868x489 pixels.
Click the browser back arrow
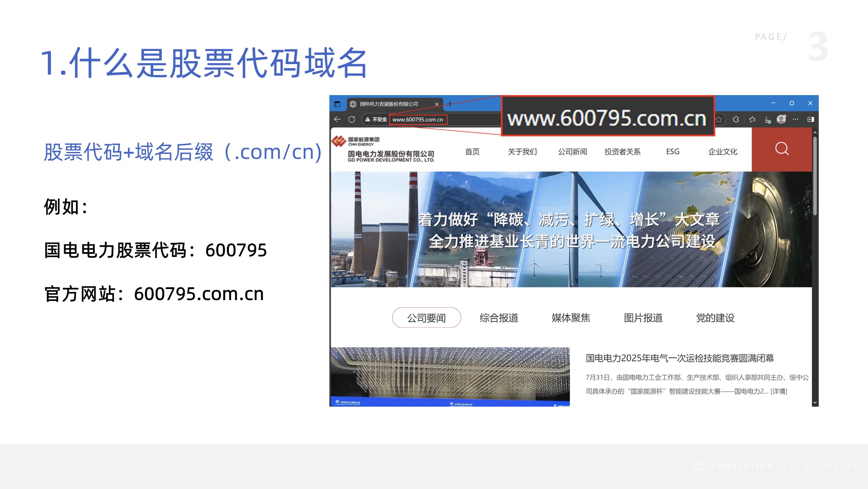[x=337, y=119]
